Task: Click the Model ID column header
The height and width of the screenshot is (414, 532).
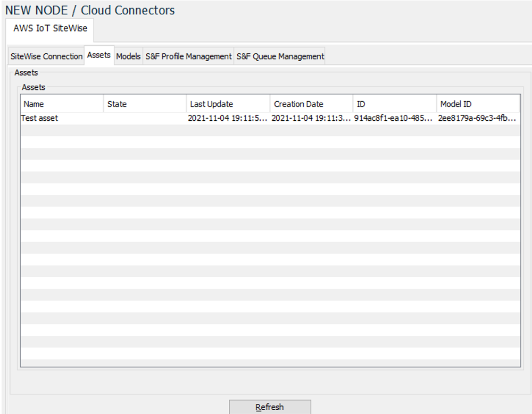Action: [x=477, y=104]
